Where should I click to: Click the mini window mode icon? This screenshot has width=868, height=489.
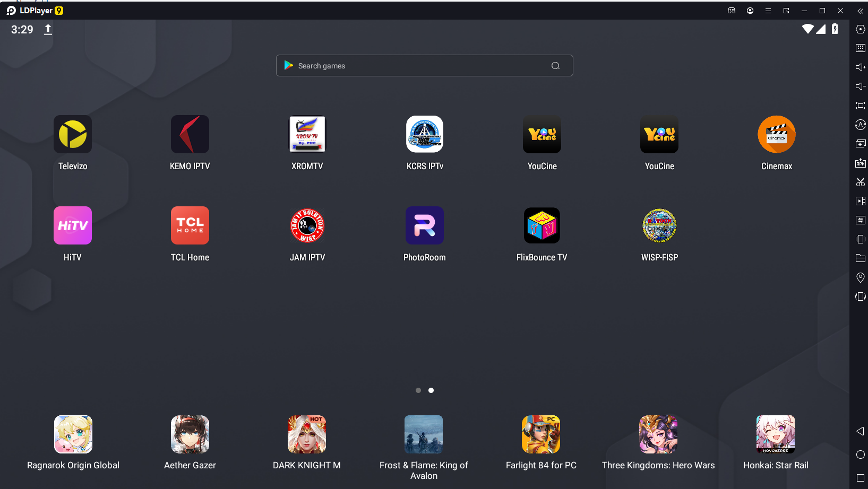pyautogui.click(x=786, y=11)
